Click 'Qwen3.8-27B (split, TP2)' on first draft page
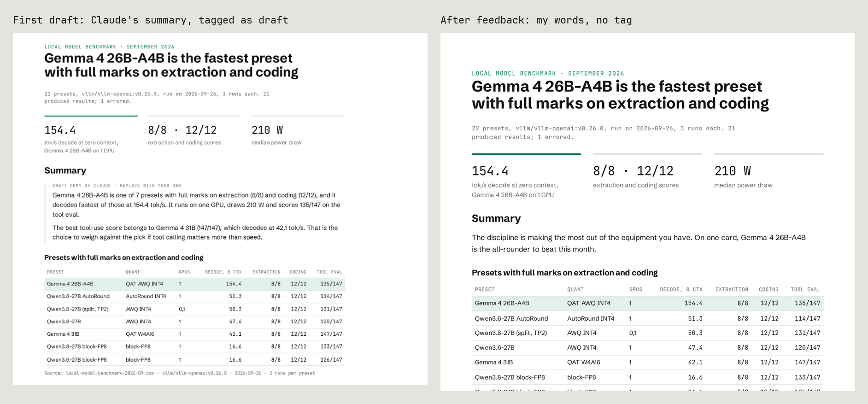The image size is (868, 404). click(77, 309)
